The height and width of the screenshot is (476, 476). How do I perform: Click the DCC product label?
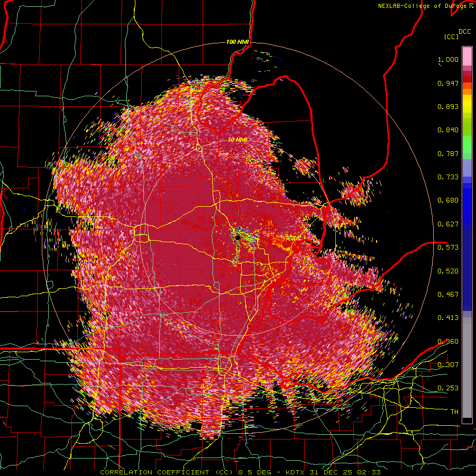465,32
